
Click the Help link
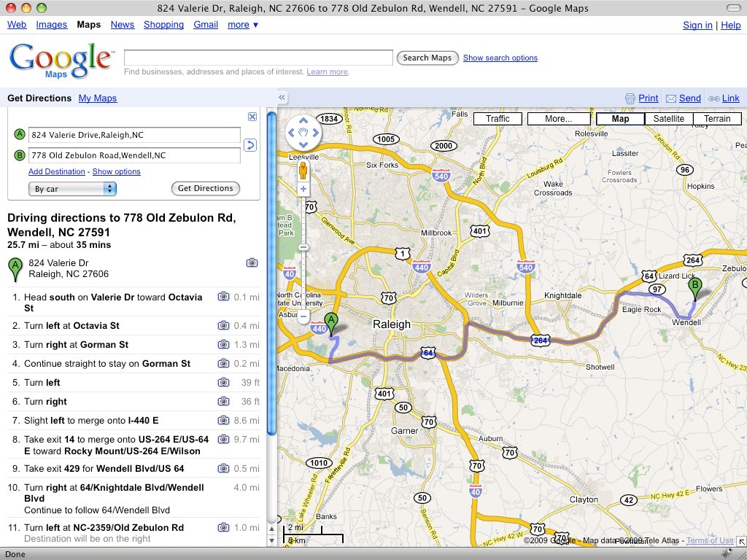[731, 26]
